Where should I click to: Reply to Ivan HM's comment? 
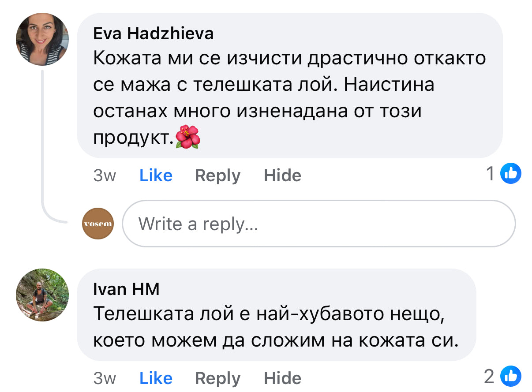click(x=217, y=378)
